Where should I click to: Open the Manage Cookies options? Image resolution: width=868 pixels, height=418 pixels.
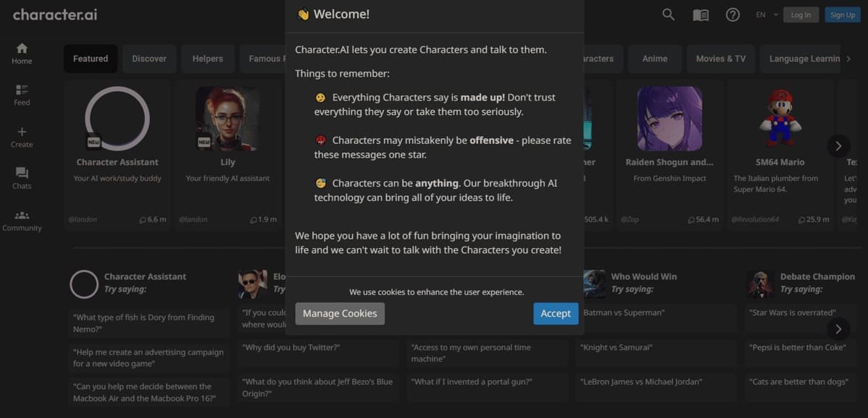340,313
